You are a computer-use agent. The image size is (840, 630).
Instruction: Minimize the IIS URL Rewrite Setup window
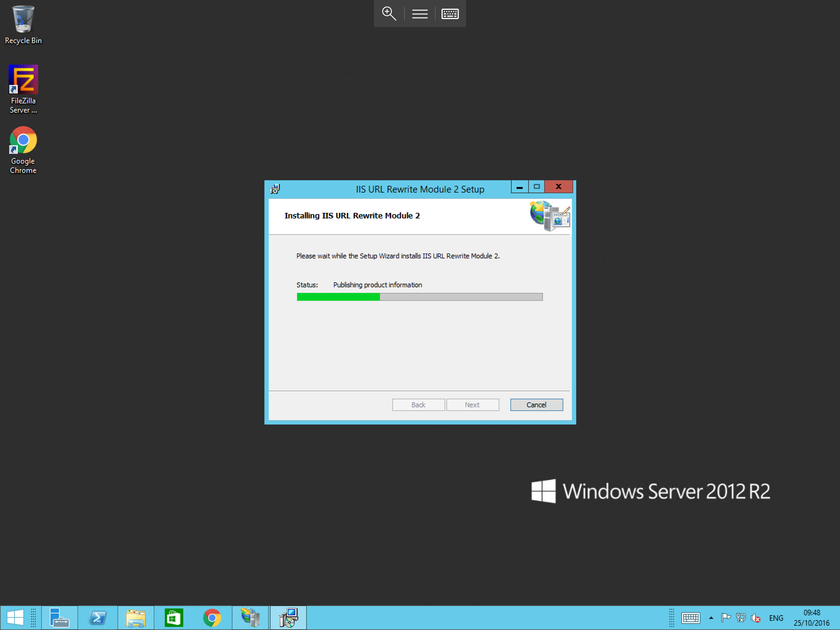(x=520, y=186)
